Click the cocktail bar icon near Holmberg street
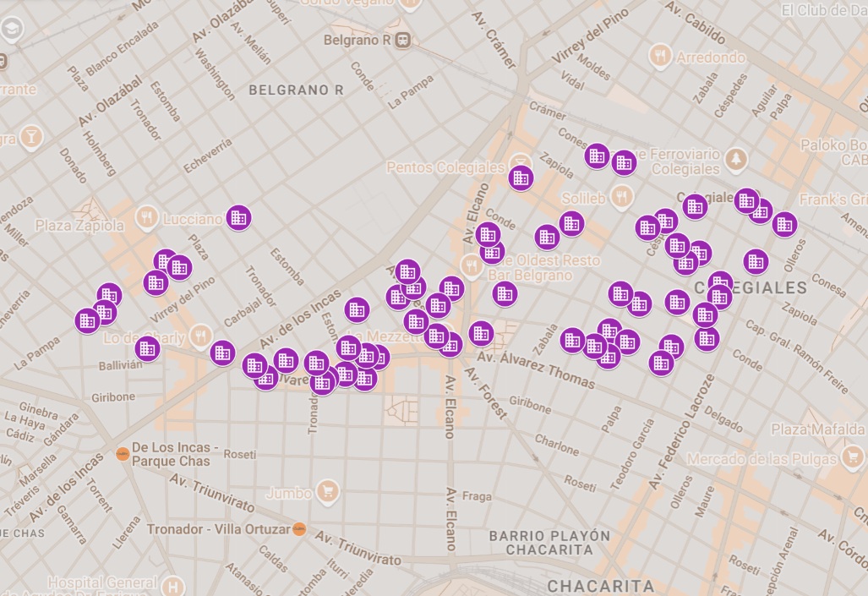The image size is (868, 596). [31, 137]
